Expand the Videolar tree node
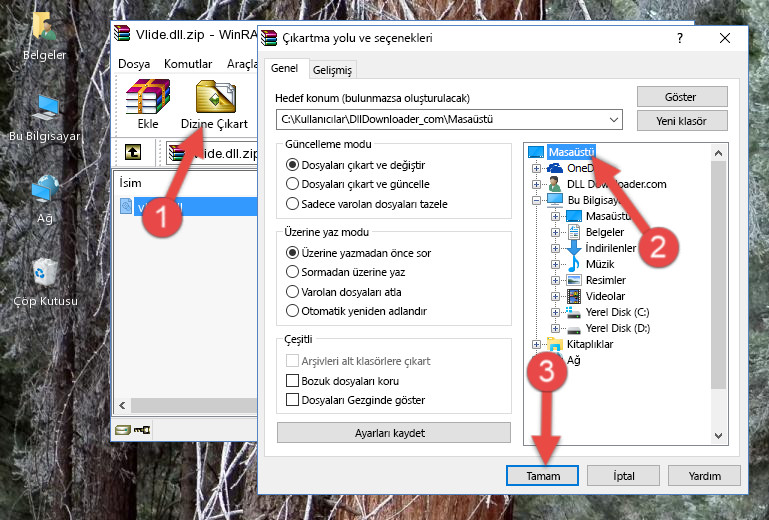Viewport: 769px width, 520px height. click(555, 296)
